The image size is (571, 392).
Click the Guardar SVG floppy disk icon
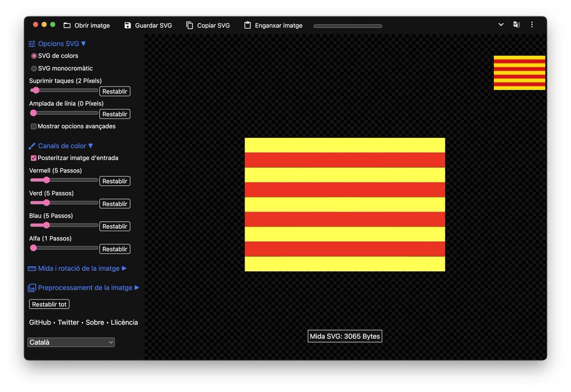click(128, 25)
